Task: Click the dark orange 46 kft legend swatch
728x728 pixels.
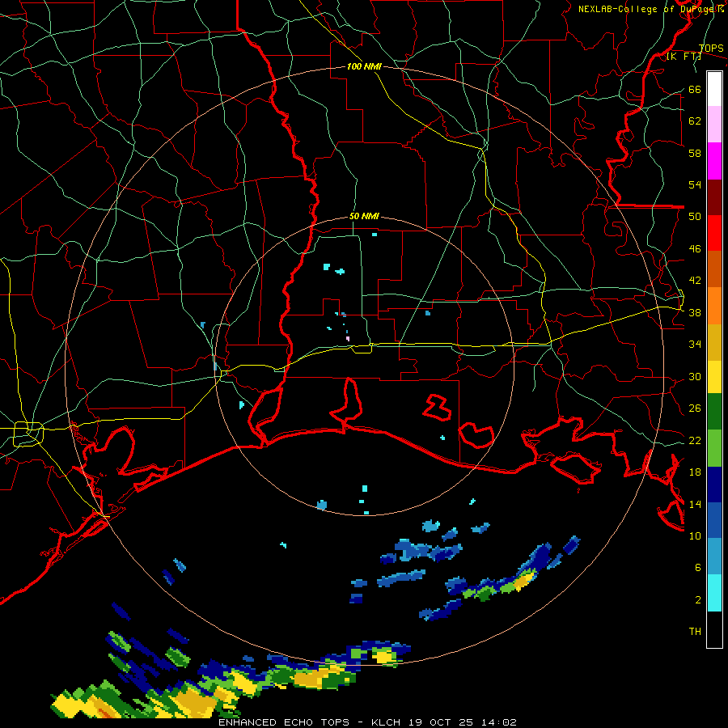Action: pos(714,269)
